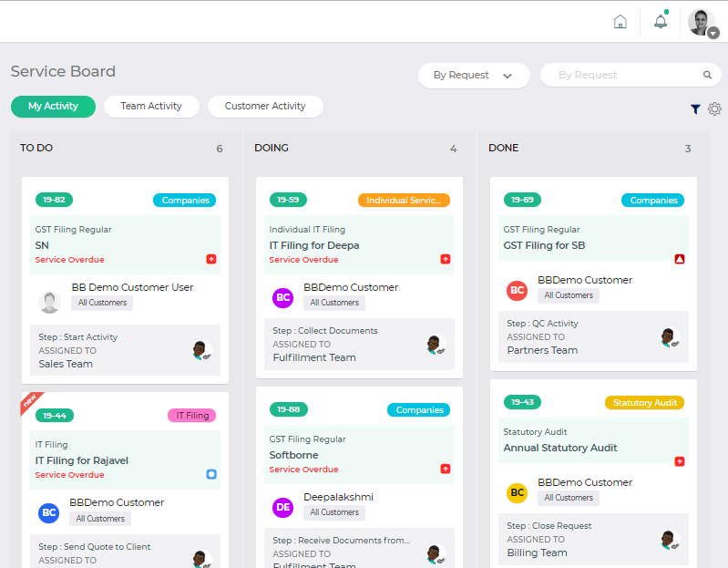Click assignee avatar on Collect Documents step
Image resolution: width=728 pixels, height=568 pixels.
point(436,345)
